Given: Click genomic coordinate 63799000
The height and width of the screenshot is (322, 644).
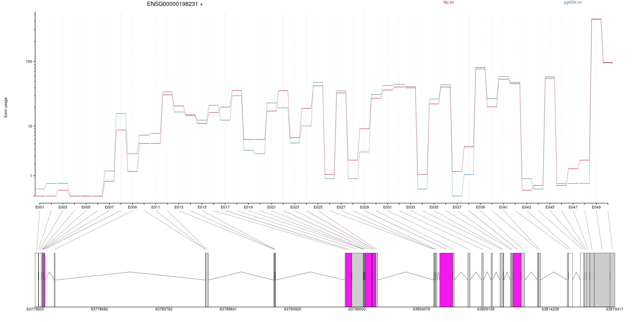Looking at the screenshot, I should (x=357, y=309).
